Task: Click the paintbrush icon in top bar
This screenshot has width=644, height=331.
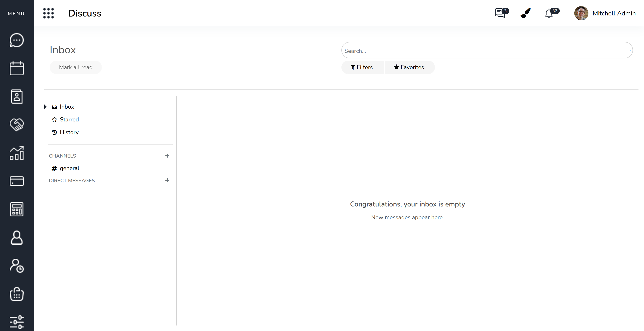Action: (x=525, y=13)
